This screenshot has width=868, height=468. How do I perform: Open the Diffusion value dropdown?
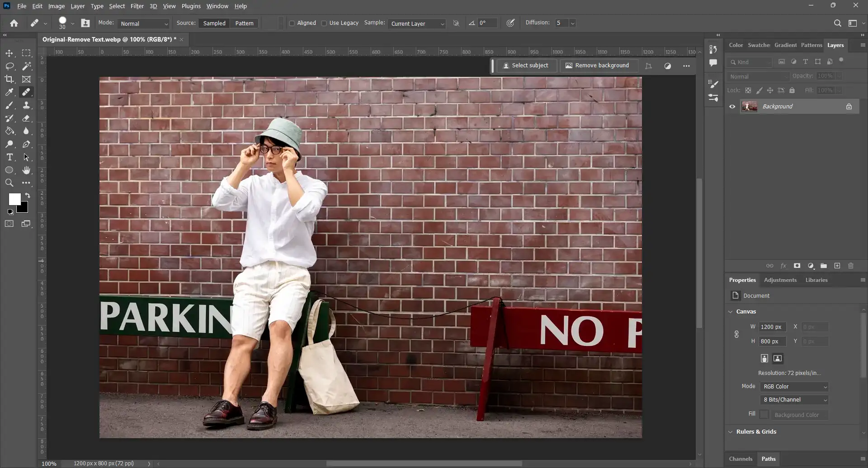coord(573,23)
